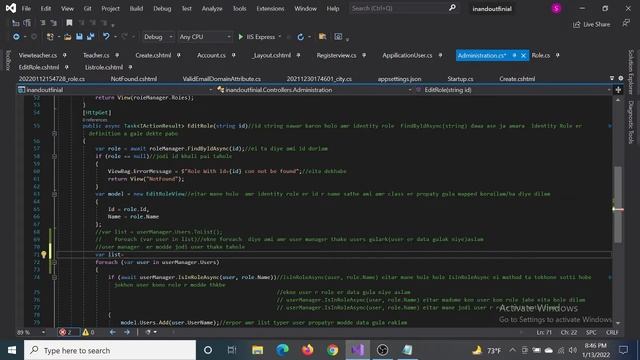Undo the last edit
Screen dimensions: 640x360
pyautogui.click(x=106, y=37)
